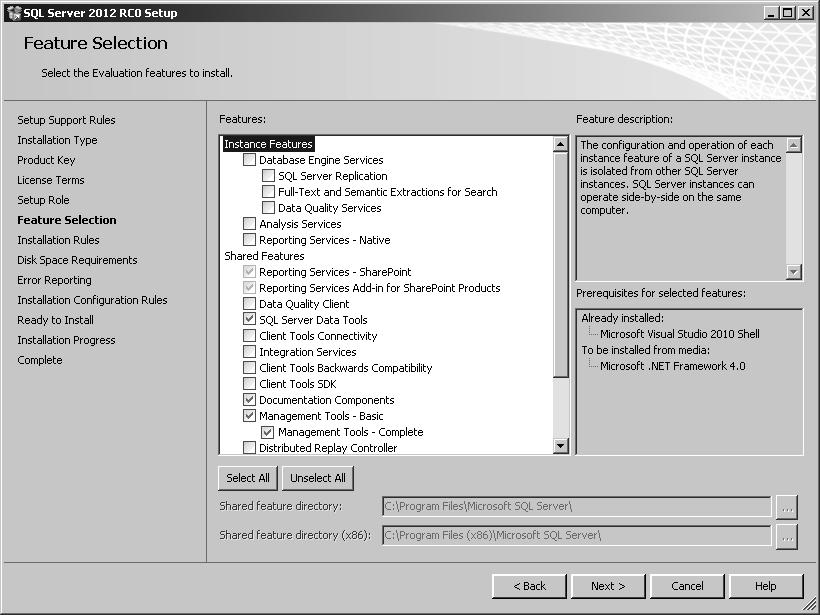Check the Data Quality Services box
The width and height of the screenshot is (820, 615).
tap(268, 208)
